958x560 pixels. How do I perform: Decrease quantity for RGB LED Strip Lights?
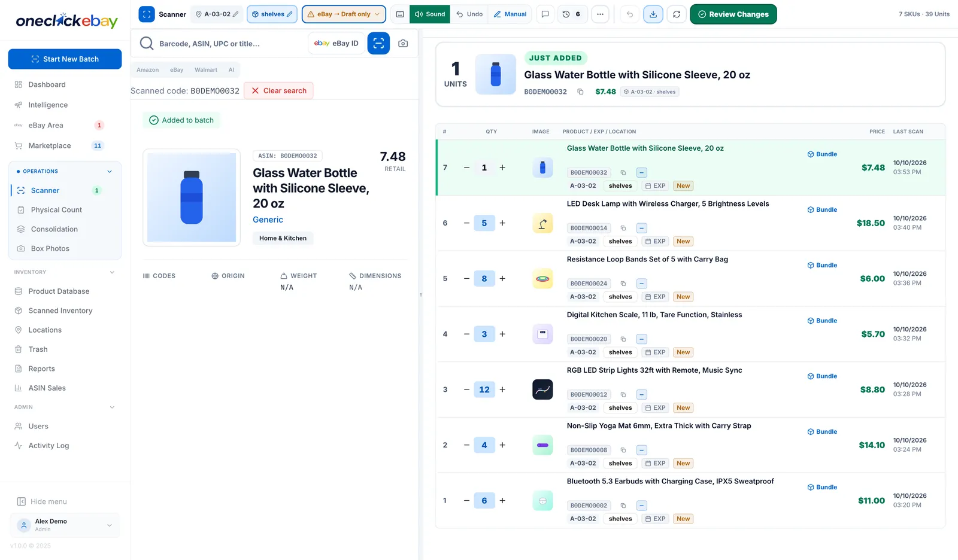(x=466, y=389)
